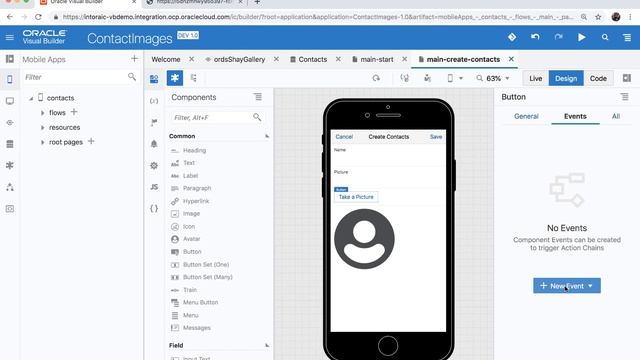Switch to General properties tab
The image size is (640, 360).
[526, 116]
